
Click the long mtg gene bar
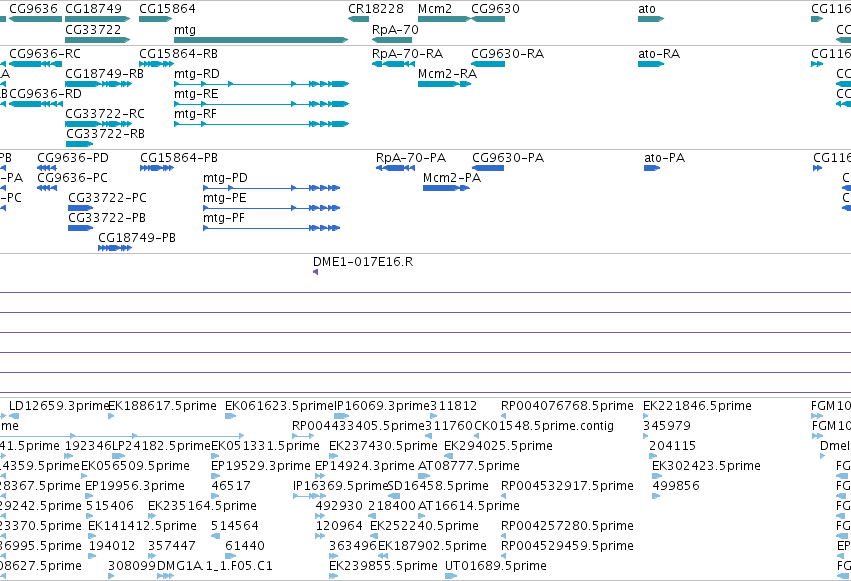click(x=261, y=40)
